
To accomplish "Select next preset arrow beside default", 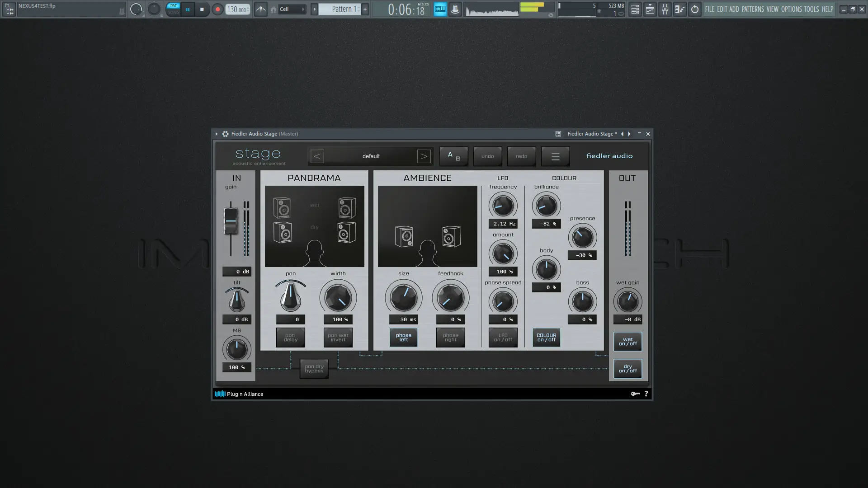I will pyautogui.click(x=424, y=156).
